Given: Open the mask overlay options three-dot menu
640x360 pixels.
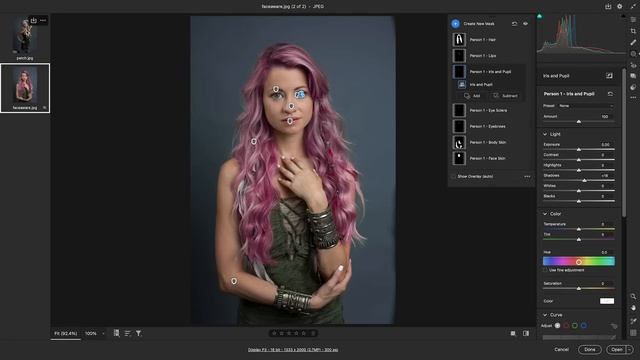Looking at the screenshot, I should click(x=527, y=176).
